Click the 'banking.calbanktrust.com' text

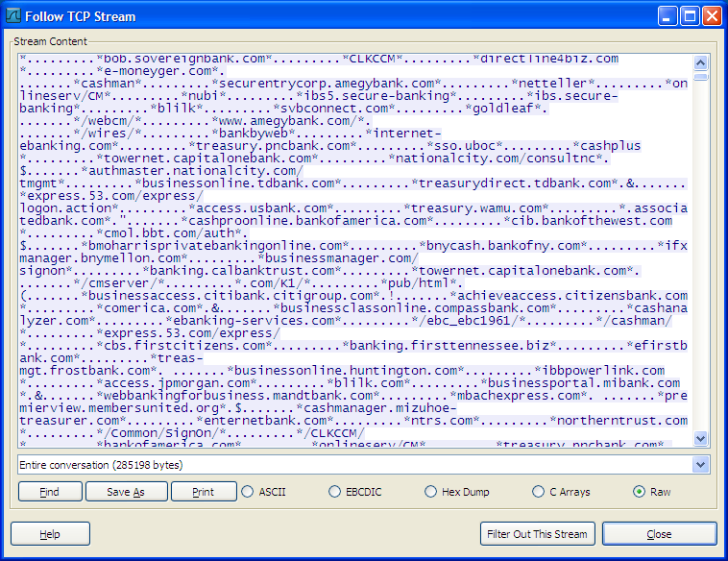pyautogui.click(x=242, y=270)
